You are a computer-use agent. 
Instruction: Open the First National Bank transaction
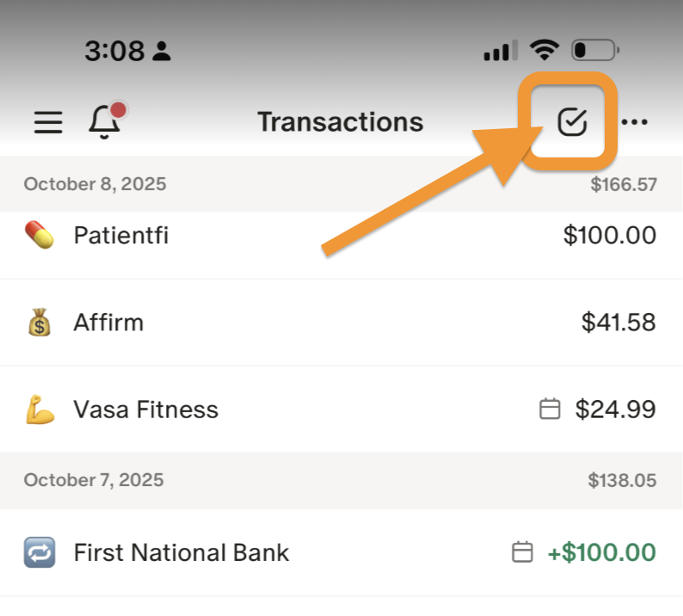[182, 552]
